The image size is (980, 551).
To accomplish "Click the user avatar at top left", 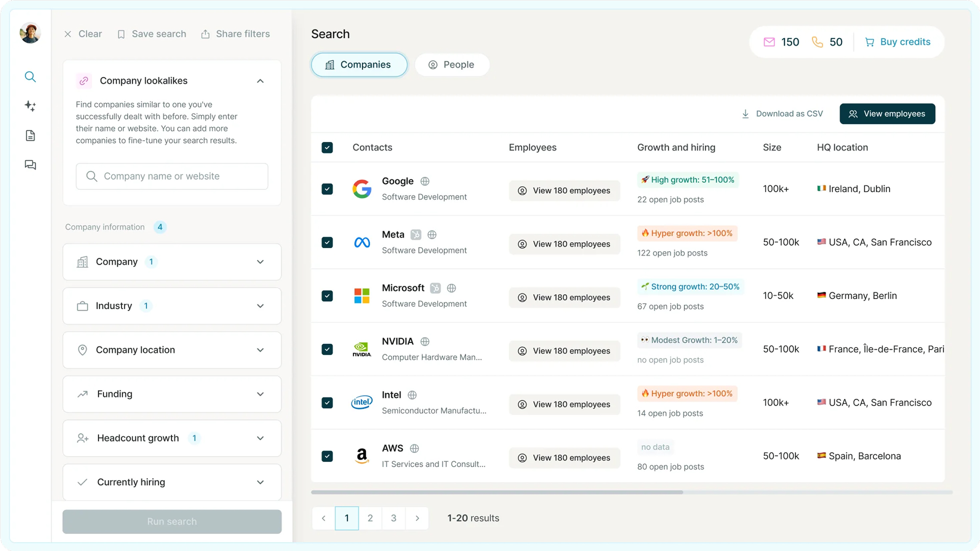I will (30, 33).
